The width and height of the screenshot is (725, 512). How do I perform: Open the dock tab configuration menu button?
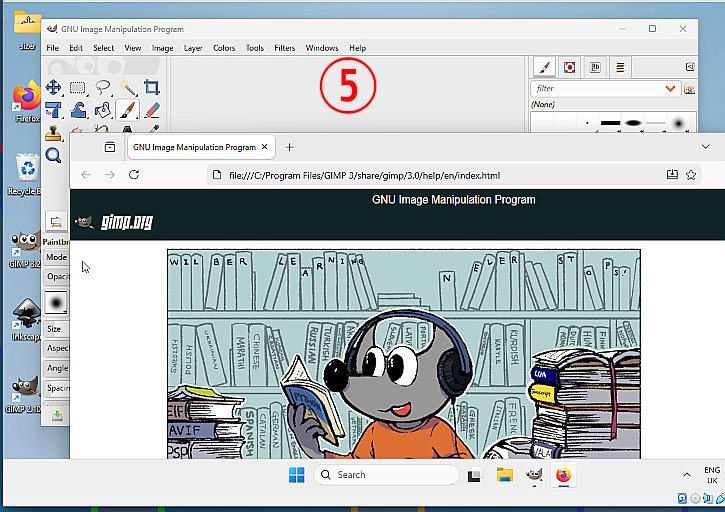[690, 67]
